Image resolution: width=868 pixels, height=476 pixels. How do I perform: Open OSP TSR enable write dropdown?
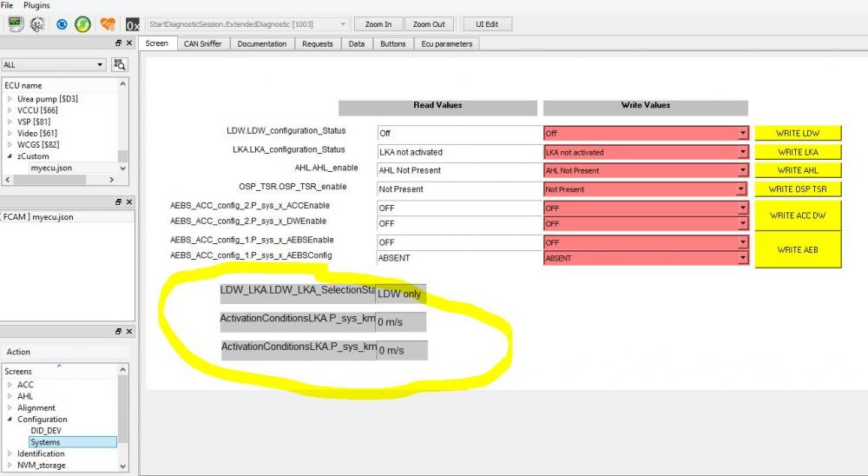(743, 189)
